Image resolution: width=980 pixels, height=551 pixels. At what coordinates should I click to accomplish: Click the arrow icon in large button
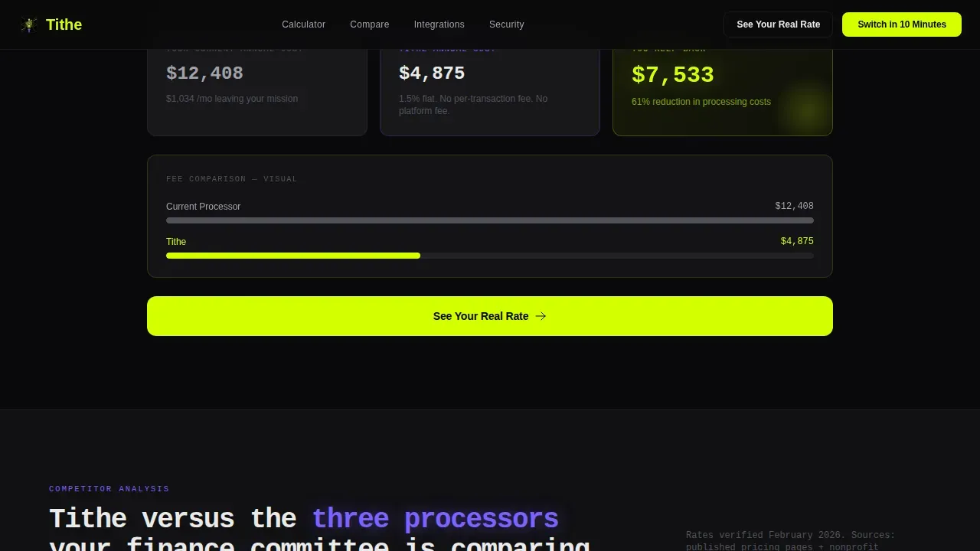point(541,316)
